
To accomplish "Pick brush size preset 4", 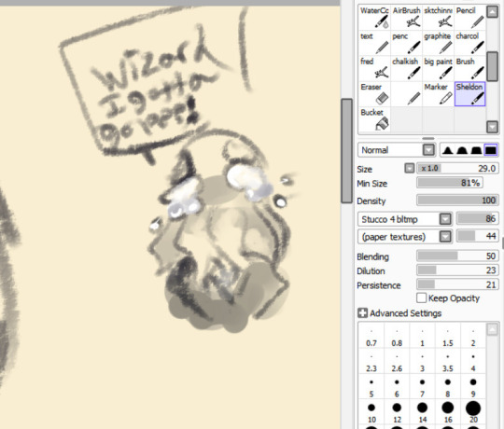I will pos(473,362).
